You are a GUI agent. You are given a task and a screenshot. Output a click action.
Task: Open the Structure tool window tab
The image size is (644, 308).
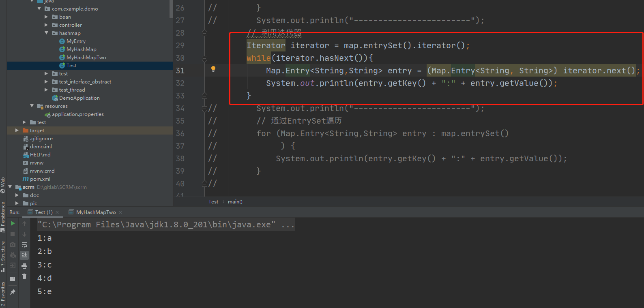coord(3,256)
